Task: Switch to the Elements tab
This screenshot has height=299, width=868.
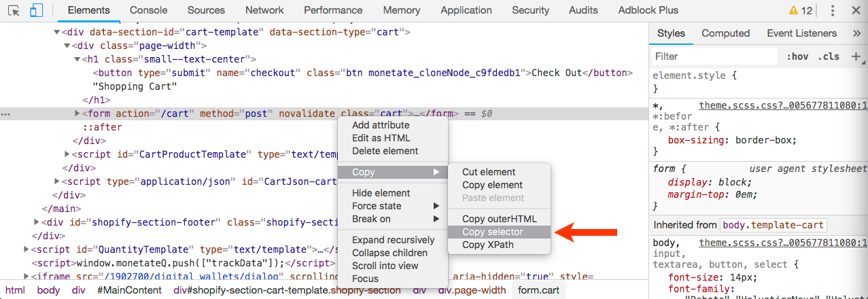Action: tap(89, 10)
